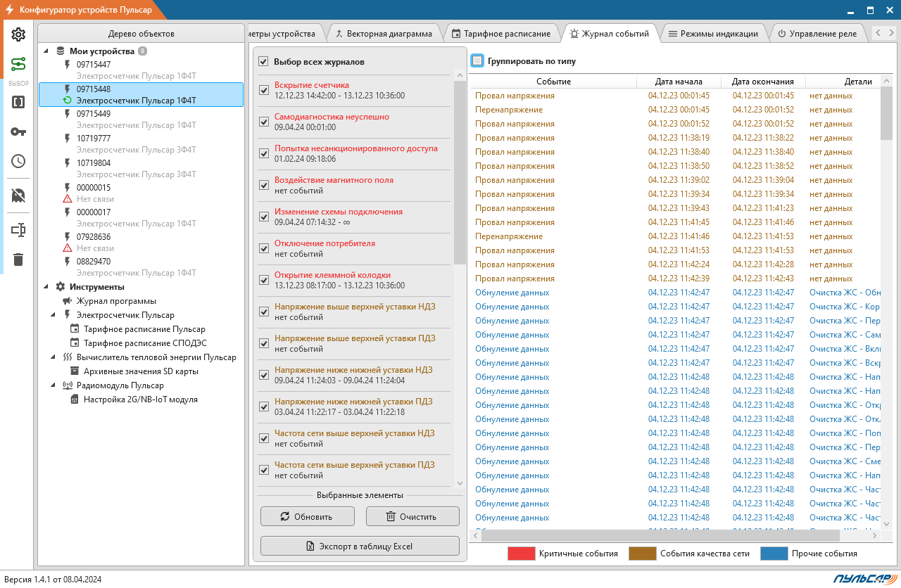Click the Обновить button

307,516
